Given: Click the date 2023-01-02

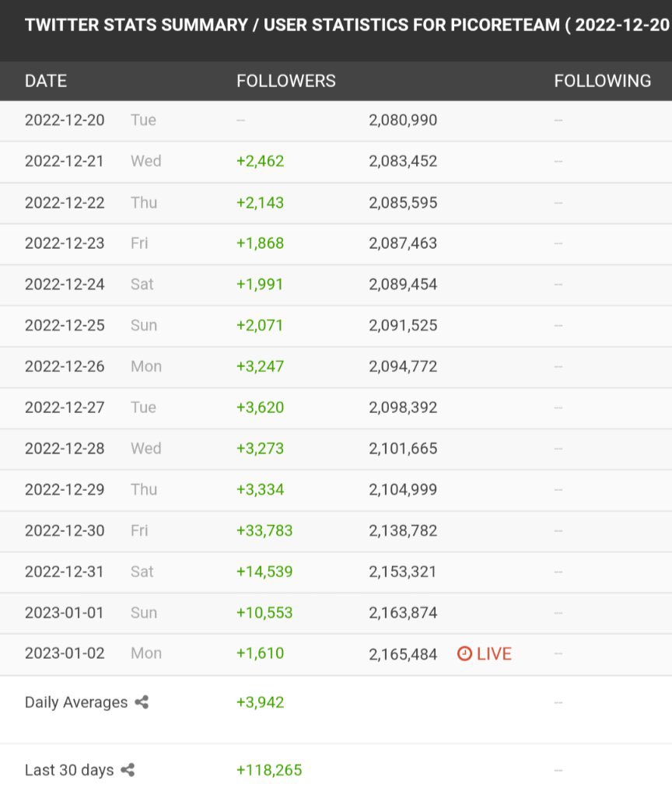Looking at the screenshot, I should (65, 653).
